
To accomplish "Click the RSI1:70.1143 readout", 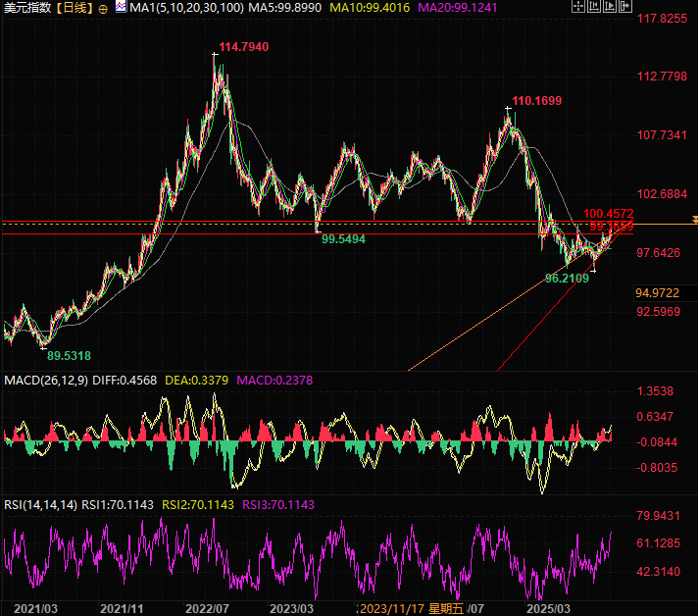I will pyautogui.click(x=118, y=504).
